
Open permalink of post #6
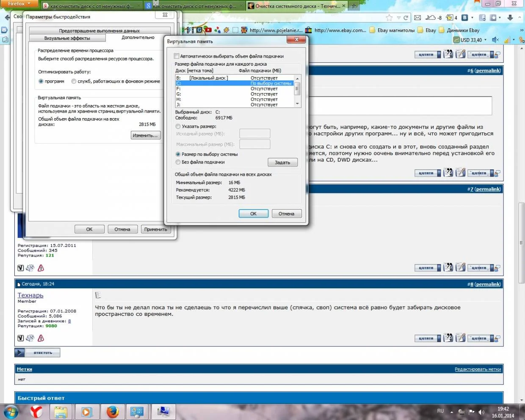click(488, 71)
